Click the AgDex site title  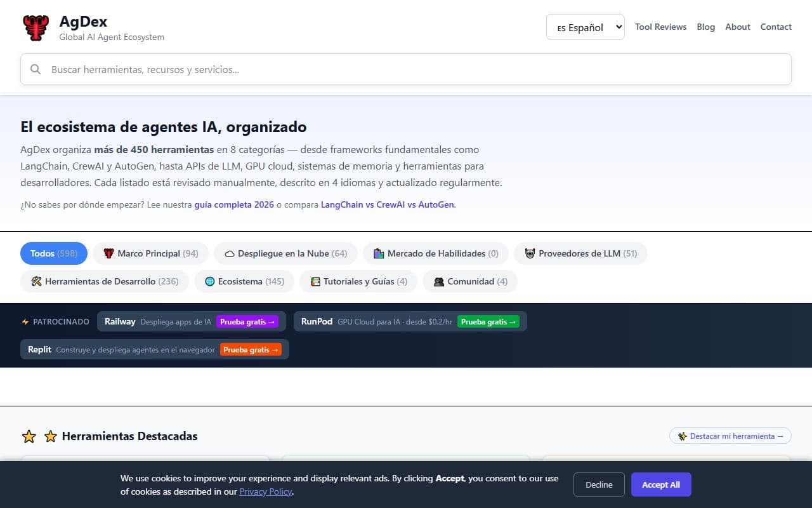[83, 21]
